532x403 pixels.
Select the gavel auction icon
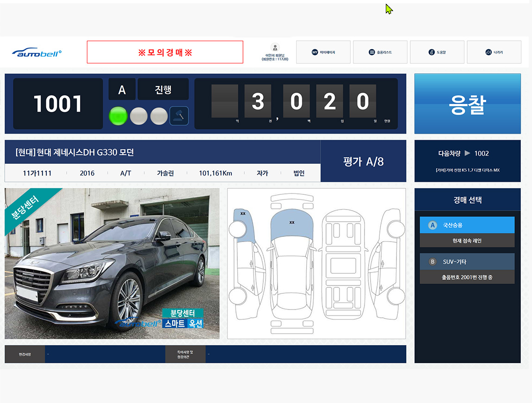click(180, 116)
